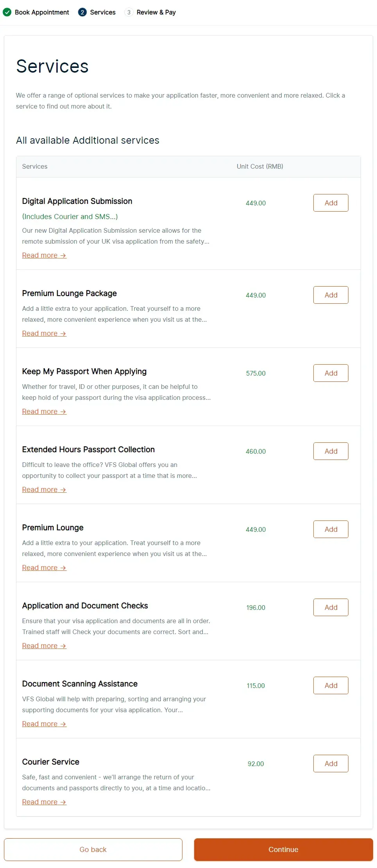
Task: Add Digital Application Submission service
Action: pos(331,203)
